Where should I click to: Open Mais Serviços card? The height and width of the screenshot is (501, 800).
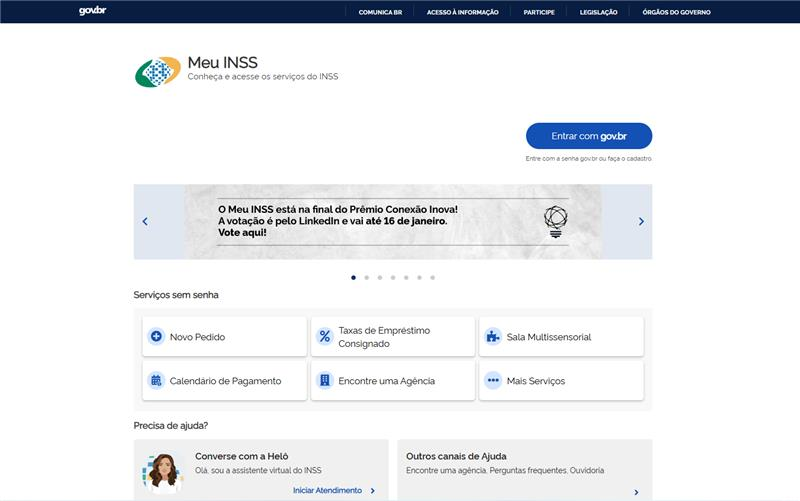coord(561,381)
